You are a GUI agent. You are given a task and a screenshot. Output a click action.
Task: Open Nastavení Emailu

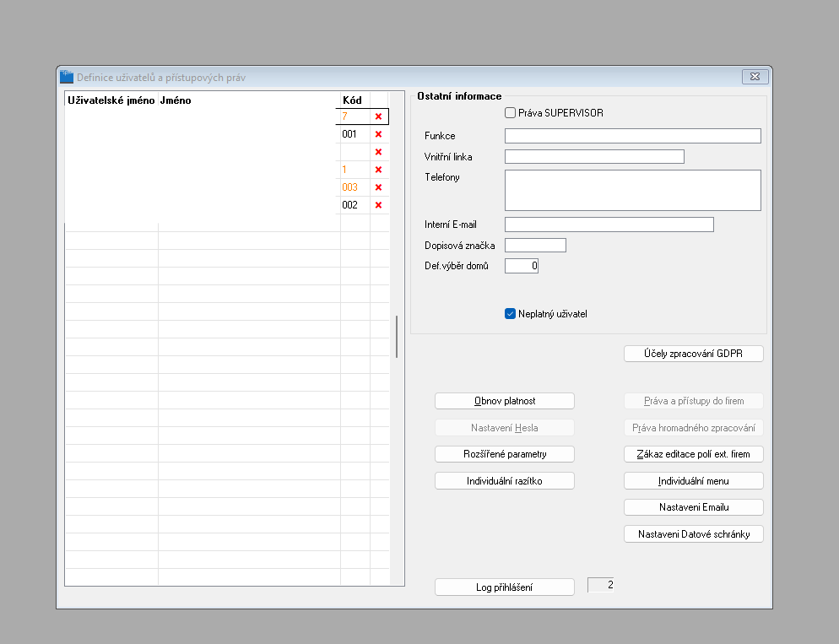(694, 507)
